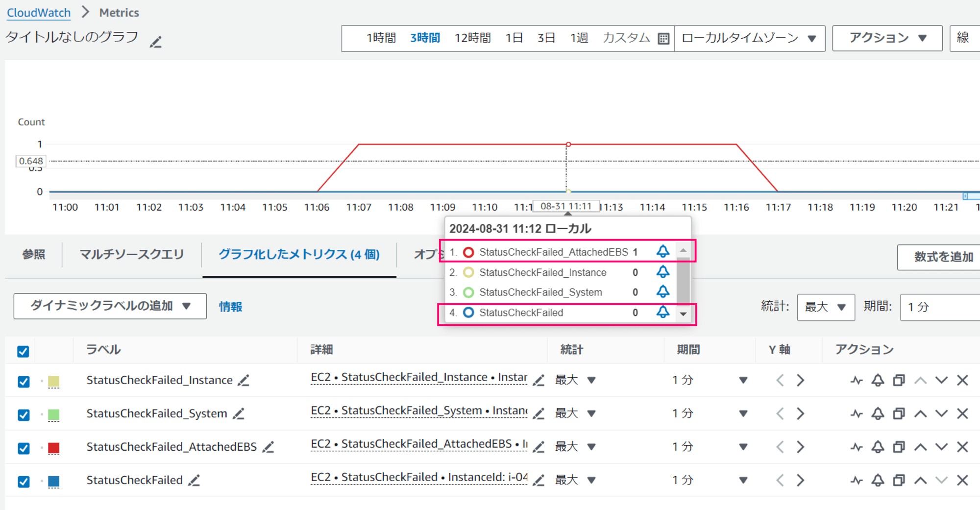980x510 pixels.
Task: Open the アクション dropdown menu
Action: tap(887, 38)
